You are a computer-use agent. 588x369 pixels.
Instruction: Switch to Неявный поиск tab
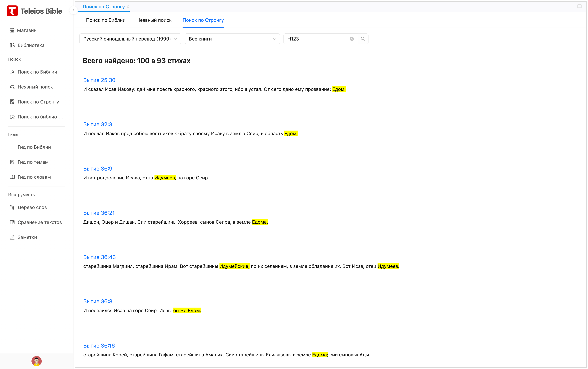(x=154, y=20)
